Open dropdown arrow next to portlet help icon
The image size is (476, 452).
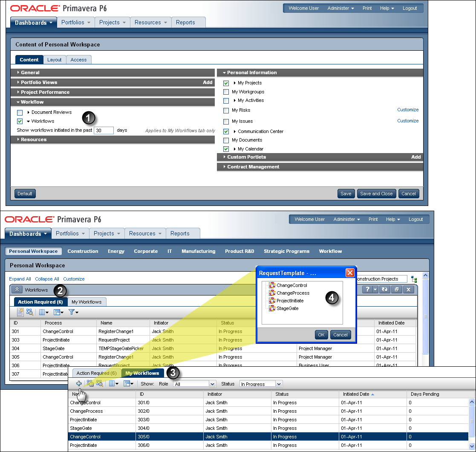(375, 290)
